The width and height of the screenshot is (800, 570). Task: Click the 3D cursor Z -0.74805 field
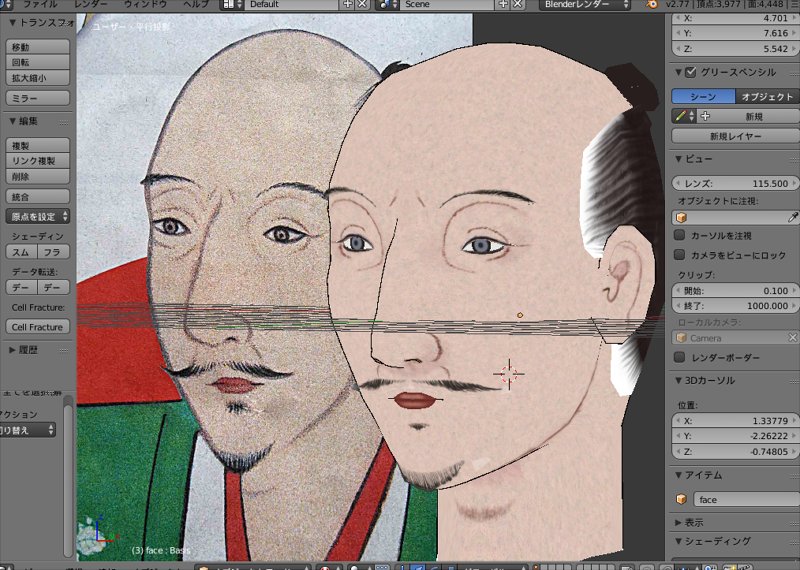[x=735, y=452]
